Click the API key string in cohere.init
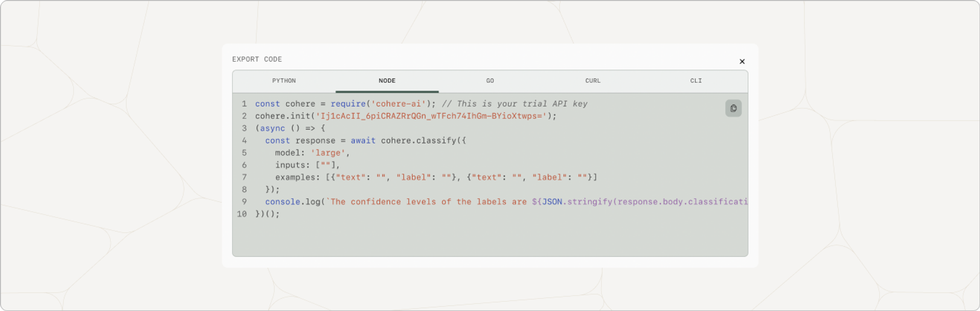The height and width of the screenshot is (311, 980). (431, 116)
